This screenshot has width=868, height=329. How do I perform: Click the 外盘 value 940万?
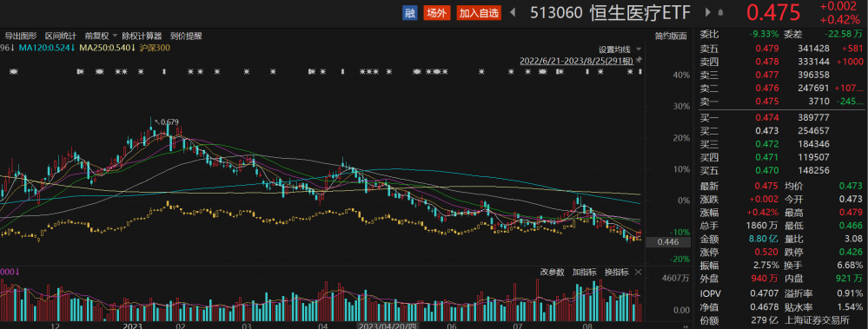pyautogui.click(x=765, y=280)
